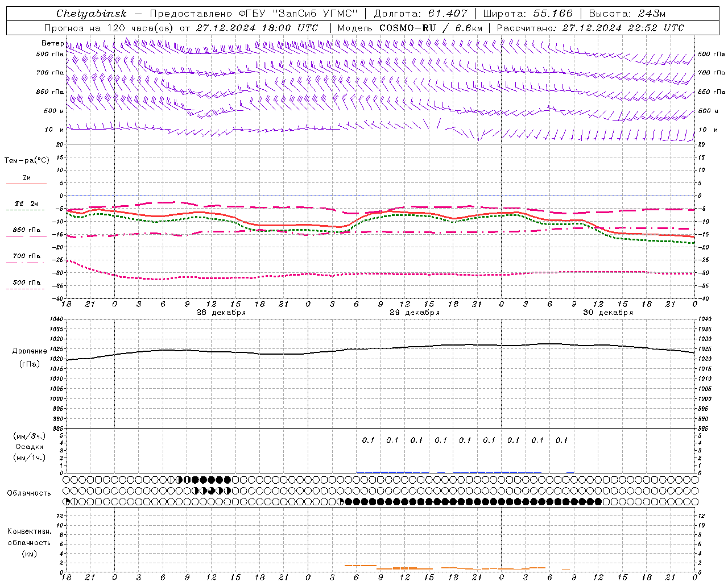This screenshot has height=582, width=728.
Task: Click the left 700 гПа wind level label
Action: [x=50, y=73]
